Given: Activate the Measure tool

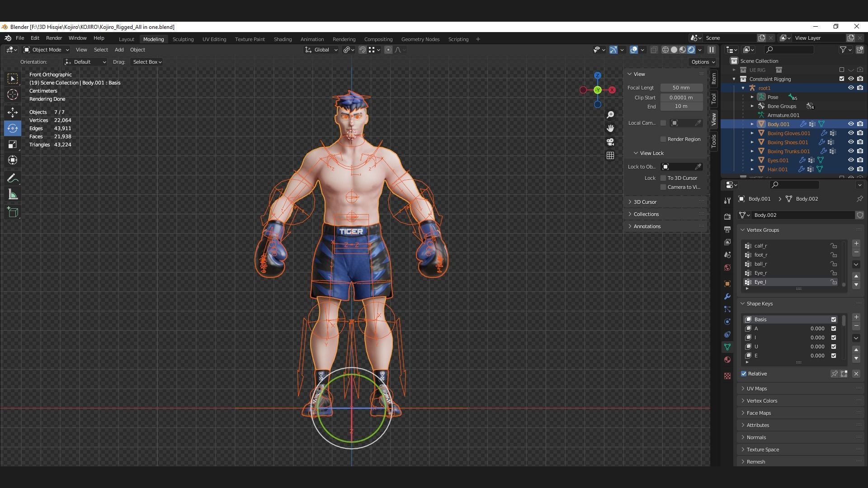Looking at the screenshot, I should [x=13, y=195].
